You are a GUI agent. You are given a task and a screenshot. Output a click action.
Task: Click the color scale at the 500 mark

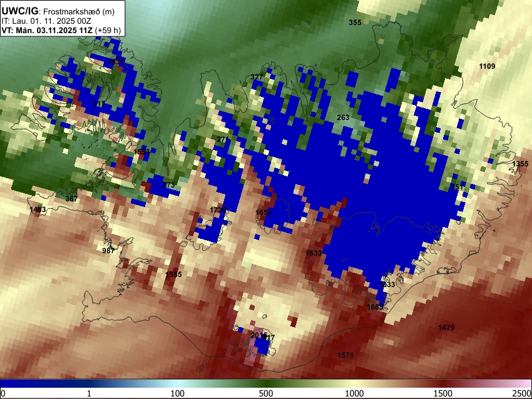[266, 383]
